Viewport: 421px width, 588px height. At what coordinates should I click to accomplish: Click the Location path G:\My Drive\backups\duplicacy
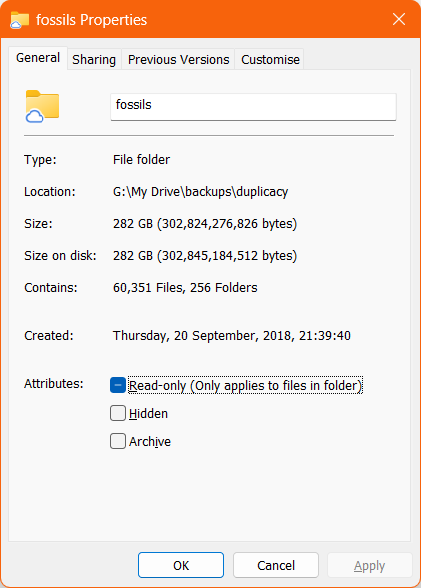pos(201,192)
